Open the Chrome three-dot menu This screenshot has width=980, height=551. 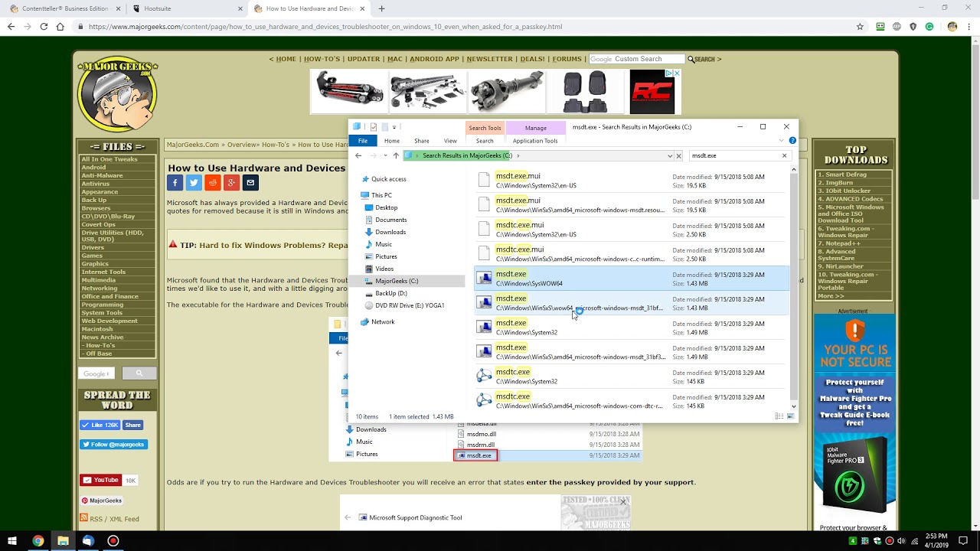[x=970, y=26]
